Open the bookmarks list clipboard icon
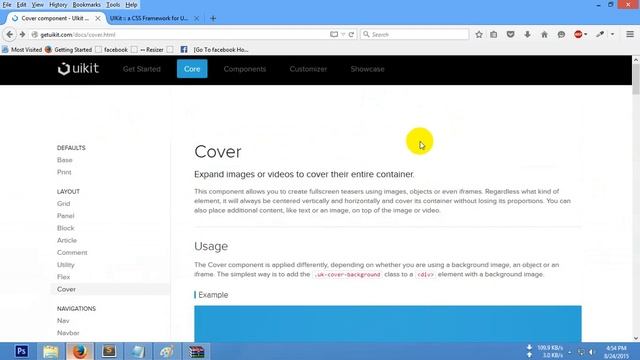This screenshot has height=360, width=640. click(x=494, y=35)
